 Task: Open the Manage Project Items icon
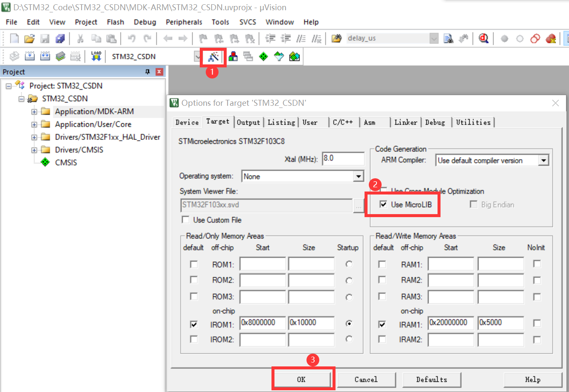(x=233, y=56)
